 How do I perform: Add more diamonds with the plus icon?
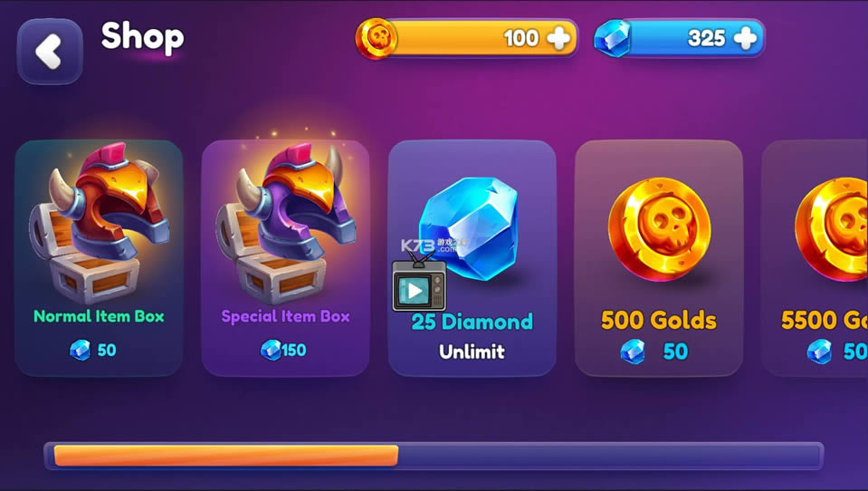point(745,38)
